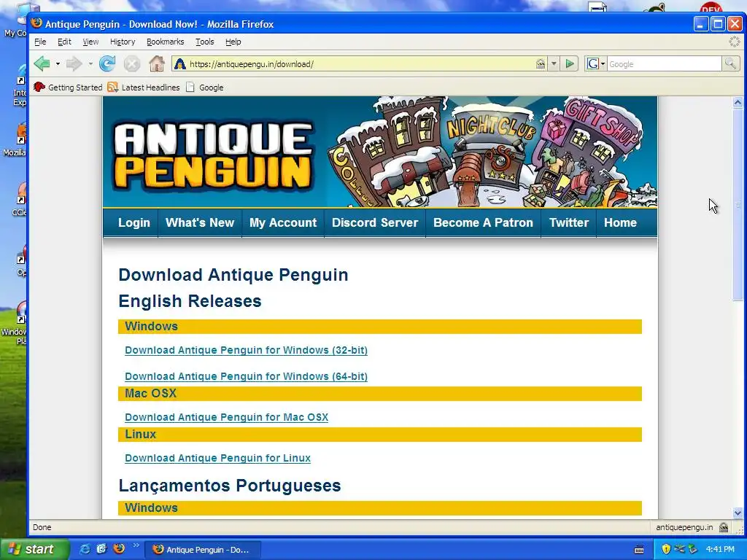Screen dimensions: 747x560
Task: Click the Lançamentos Portugueses heading
Action: [x=230, y=485]
